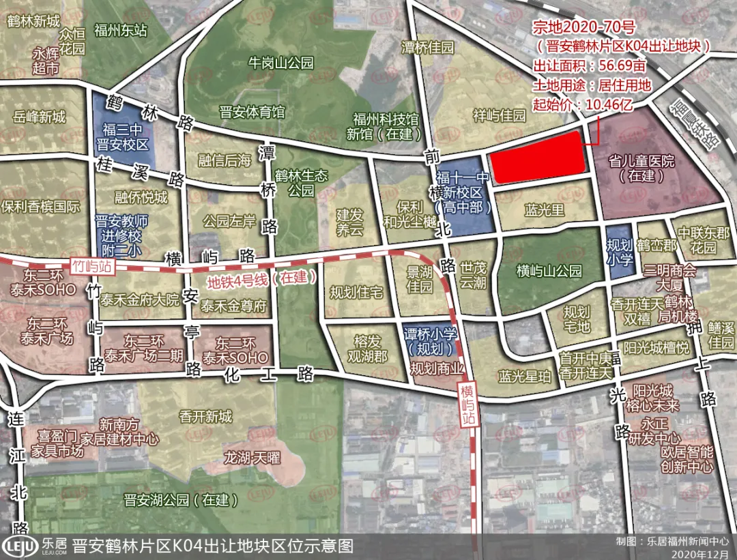The height and width of the screenshot is (560, 737).
Task: Click the 宗地2020-70号 title text
Action: point(583,28)
